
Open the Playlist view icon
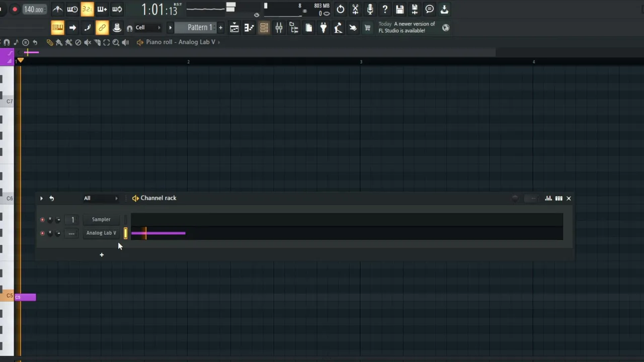(x=234, y=28)
